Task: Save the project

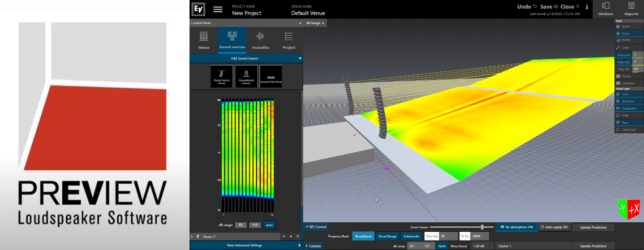Action: 549,7
